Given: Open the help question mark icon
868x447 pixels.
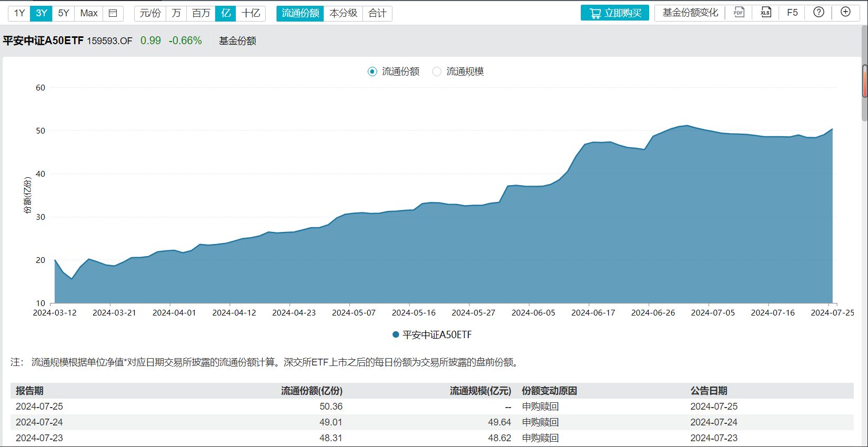Looking at the screenshot, I should coord(819,12).
